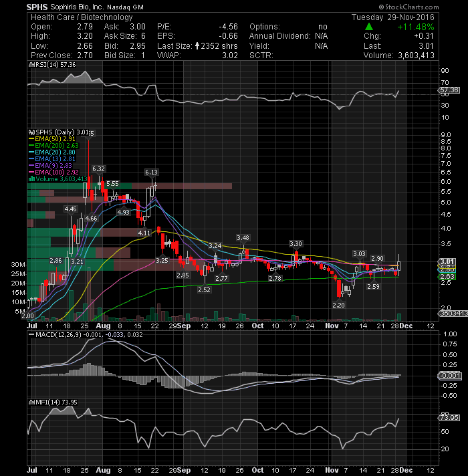Screen dimensions: 468x476
Task: Click the EMA(13) 2.81 legend entry
Action: click(x=52, y=159)
